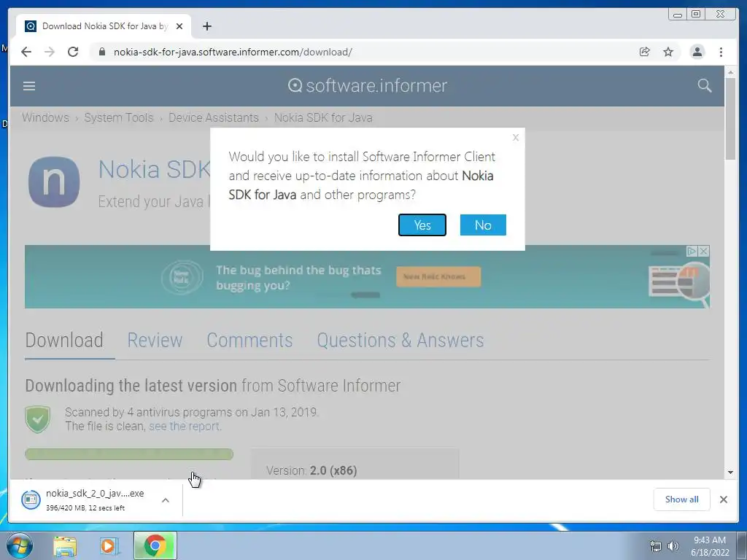Switch to Questions & Answers tab
Screen dimensions: 747x560
pos(400,341)
